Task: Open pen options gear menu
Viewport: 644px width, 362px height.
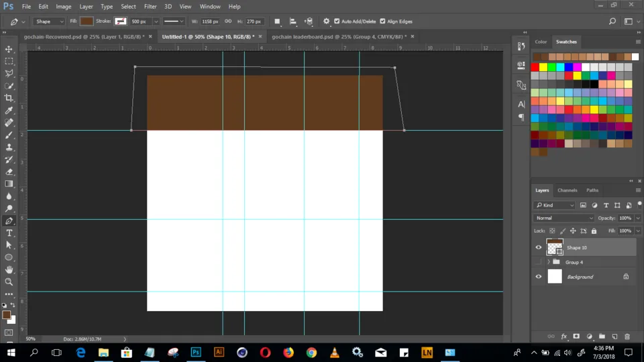Action: pyautogui.click(x=326, y=21)
